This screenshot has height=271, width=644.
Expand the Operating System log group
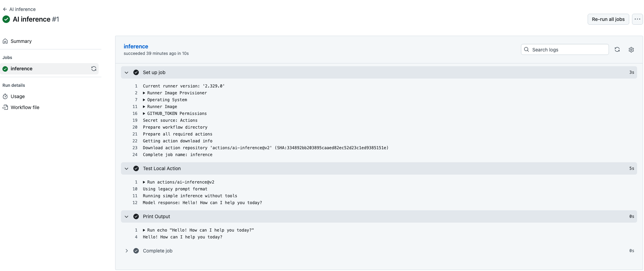coord(144,100)
